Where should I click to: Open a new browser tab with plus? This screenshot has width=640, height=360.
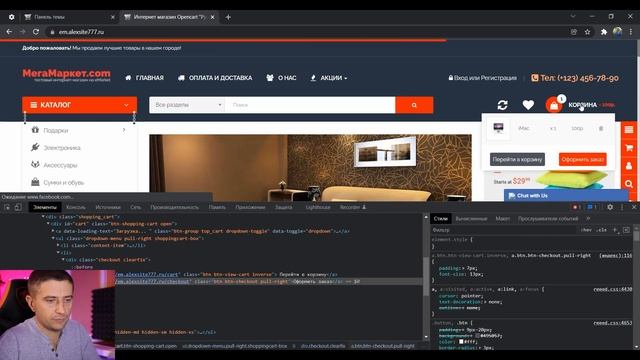tap(228, 17)
